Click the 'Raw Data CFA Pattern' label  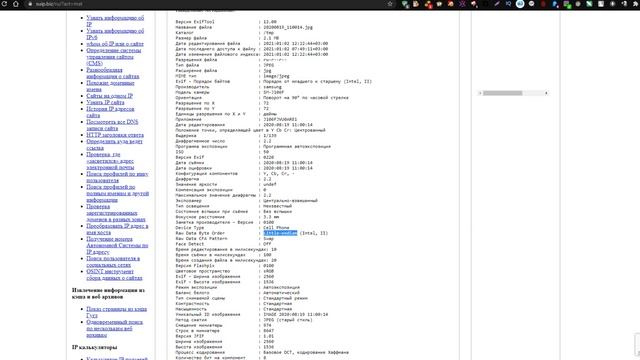(x=201, y=239)
